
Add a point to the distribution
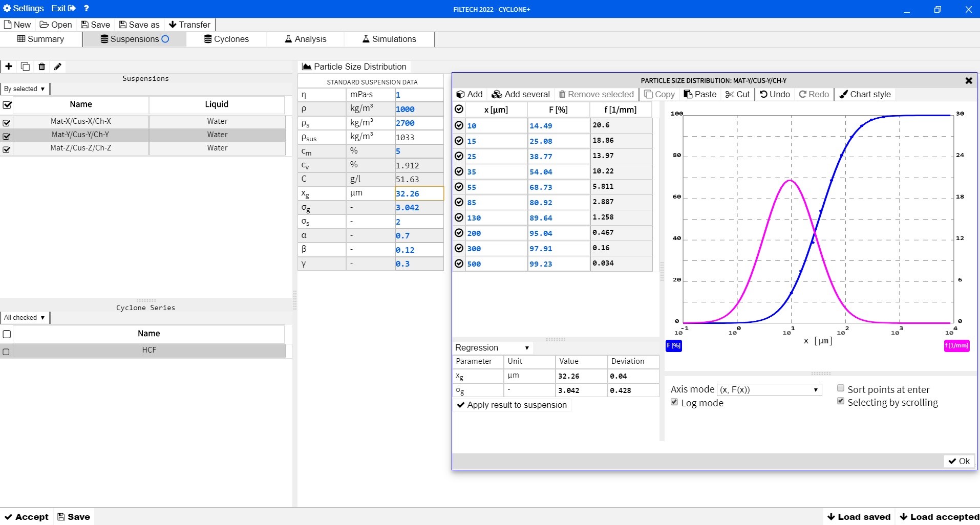470,94
